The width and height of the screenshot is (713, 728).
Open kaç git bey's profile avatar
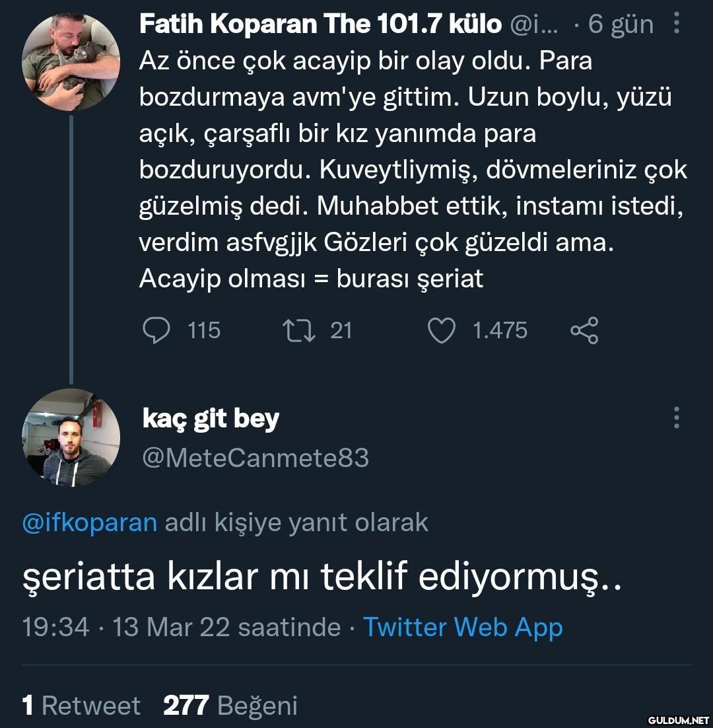pyautogui.click(x=71, y=437)
